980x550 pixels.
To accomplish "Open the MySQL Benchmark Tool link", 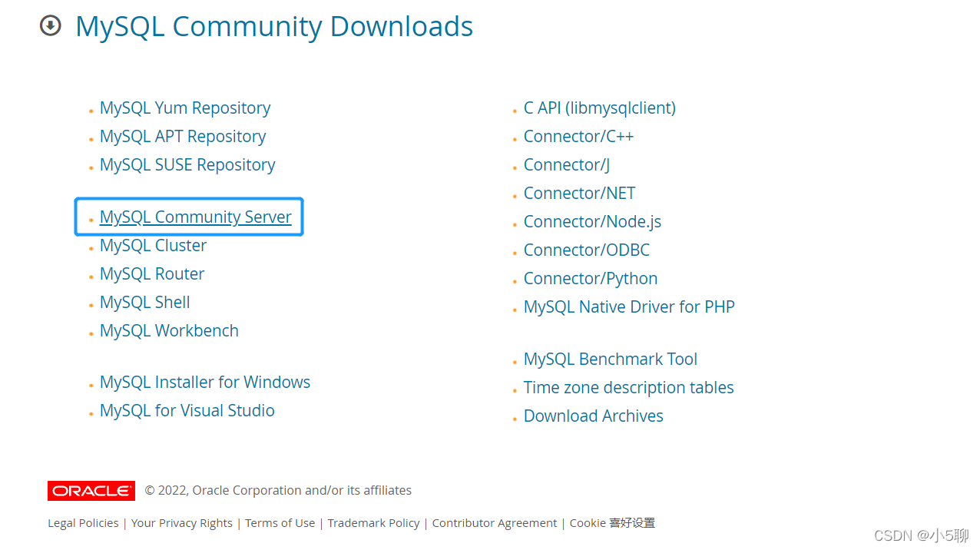I will coord(611,359).
